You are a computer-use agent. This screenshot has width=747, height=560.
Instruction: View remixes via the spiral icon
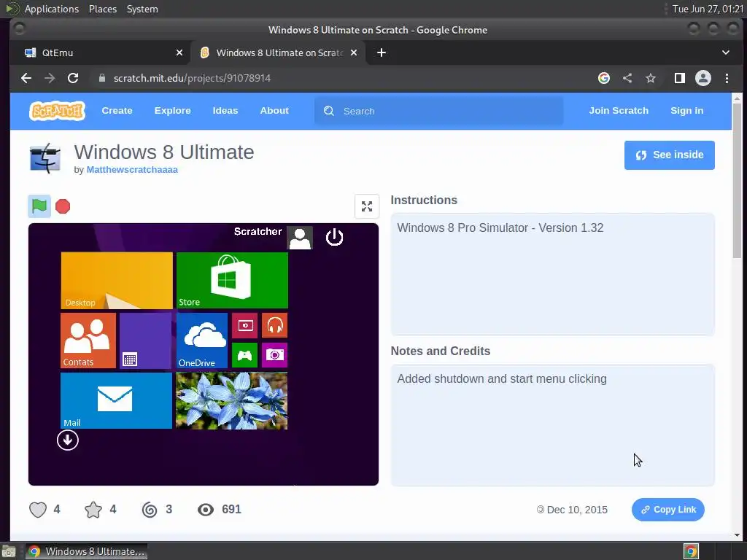(150, 510)
